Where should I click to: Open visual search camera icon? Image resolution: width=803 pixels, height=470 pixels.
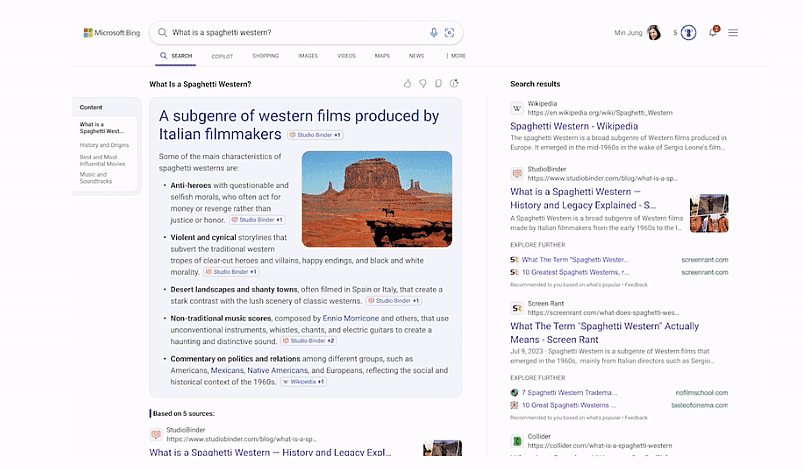point(450,33)
